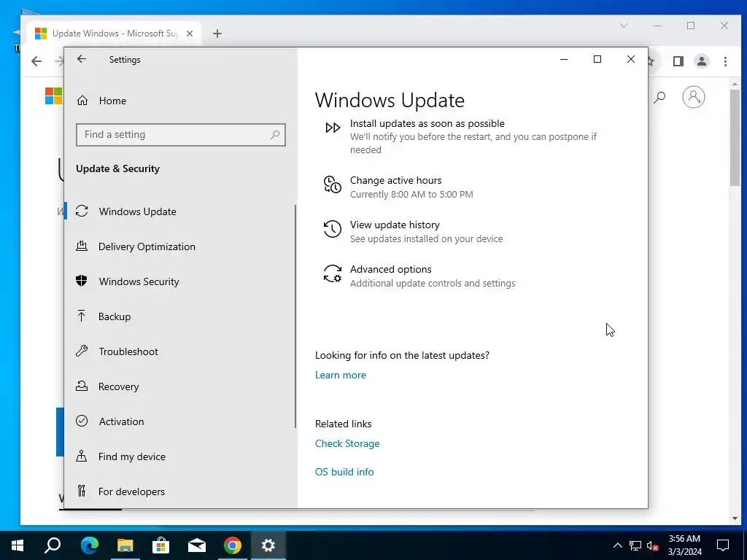Click the Update & Security heading
This screenshot has width=747, height=560.
coord(117,168)
